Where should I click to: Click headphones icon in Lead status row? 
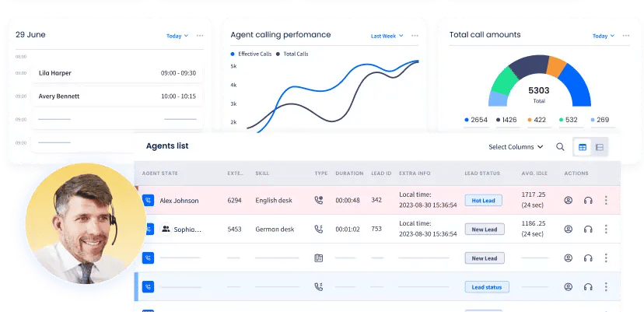[588, 286]
